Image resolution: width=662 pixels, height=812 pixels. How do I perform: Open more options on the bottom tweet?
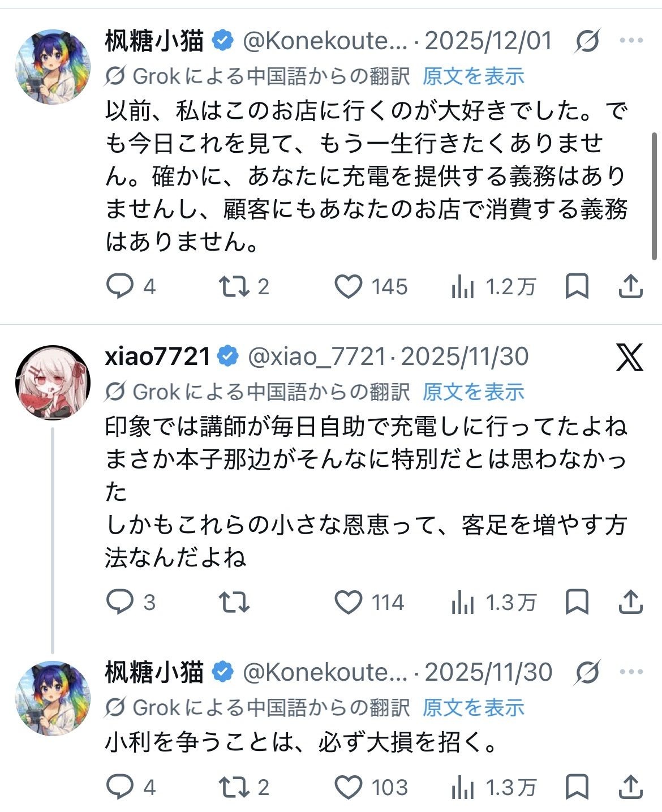pos(631,672)
